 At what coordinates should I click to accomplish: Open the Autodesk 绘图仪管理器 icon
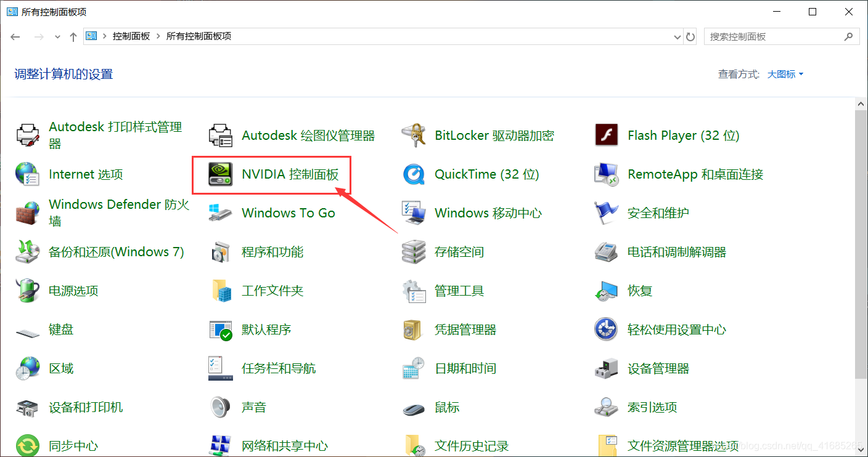click(x=220, y=135)
